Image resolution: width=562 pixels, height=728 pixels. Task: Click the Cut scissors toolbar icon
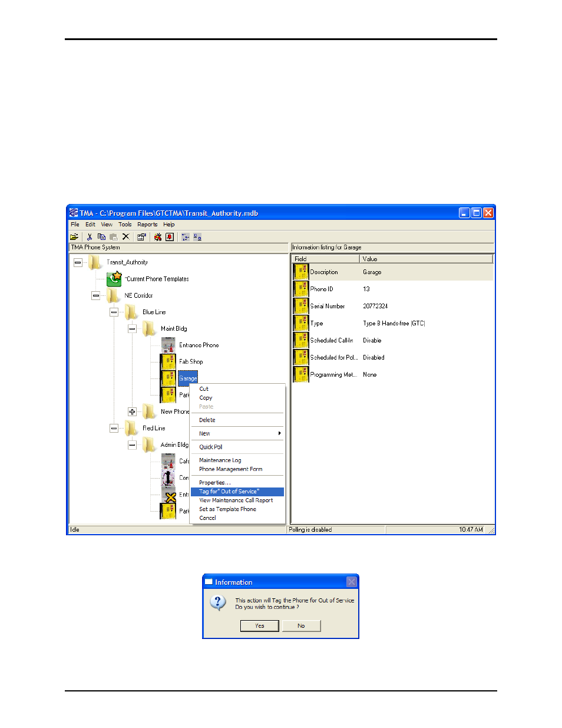pos(90,237)
